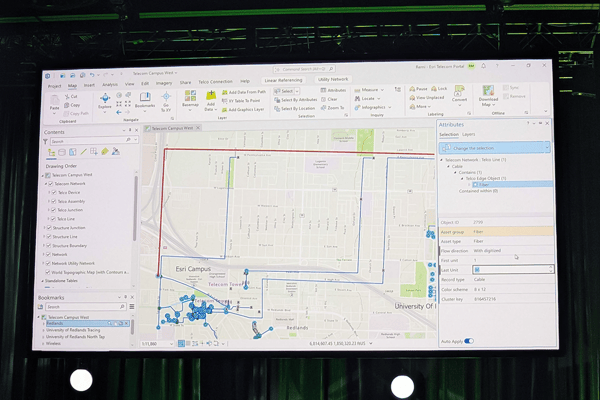Image resolution: width=600 pixels, height=400 pixels.
Task: Clear the current selection
Action: (x=329, y=99)
